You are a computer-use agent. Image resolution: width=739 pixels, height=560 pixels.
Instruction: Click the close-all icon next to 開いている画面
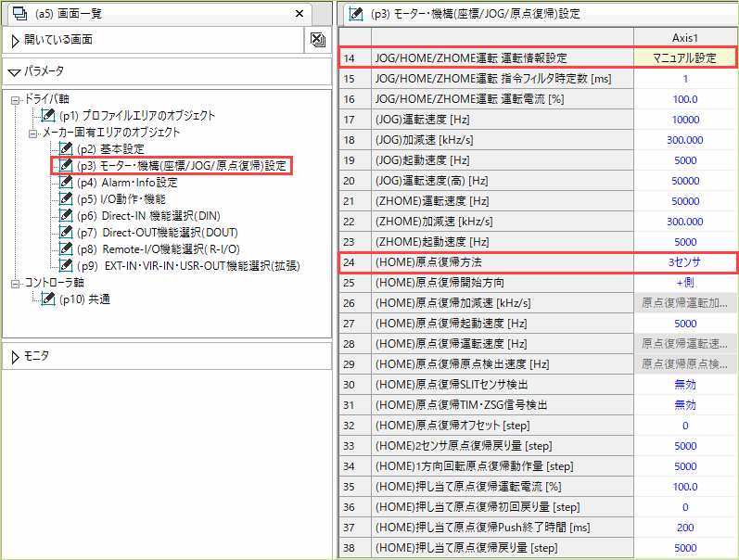point(317,40)
